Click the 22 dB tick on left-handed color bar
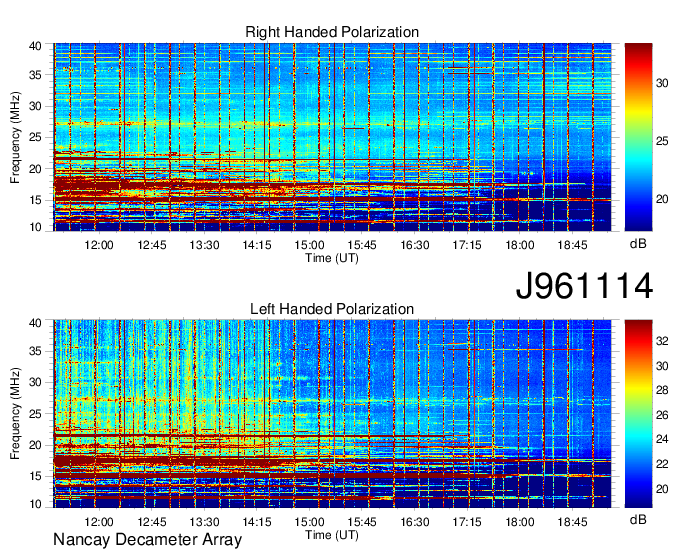 [x=662, y=464]
